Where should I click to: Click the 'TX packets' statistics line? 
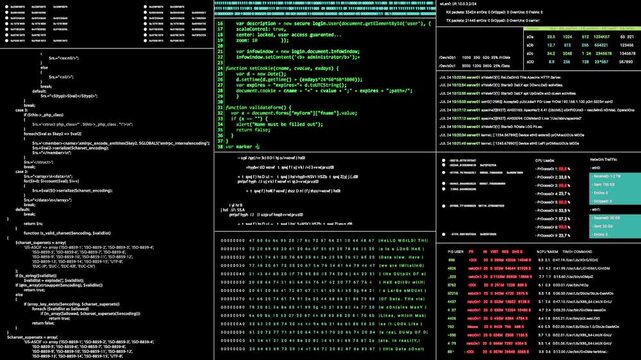[493, 20]
